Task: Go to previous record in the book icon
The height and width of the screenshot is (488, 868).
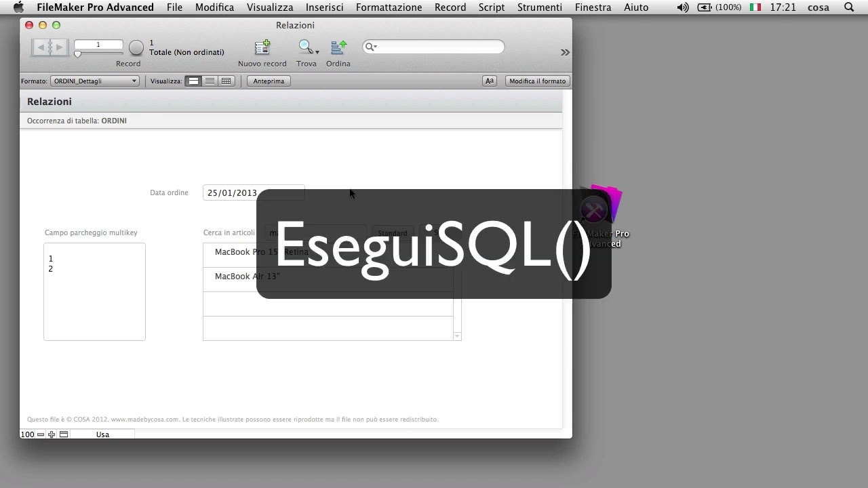Action: click(x=41, y=47)
